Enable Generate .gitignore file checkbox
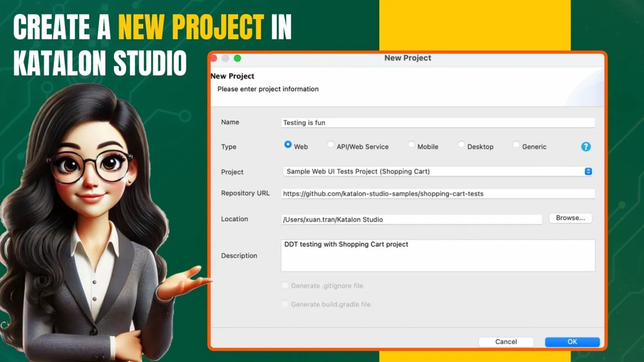The image size is (644, 362). [285, 285]
